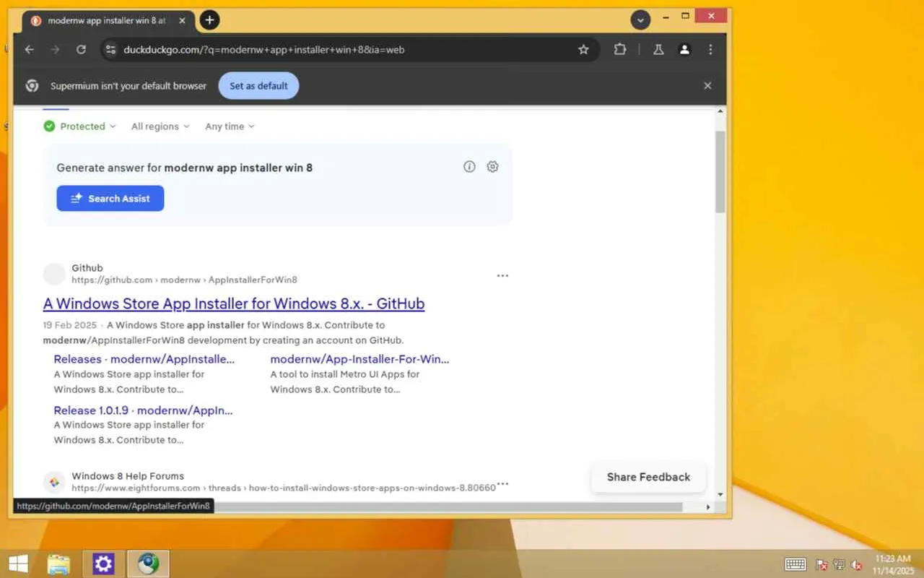This screenshot has width=924, height=578.
Task: Close the Supermium browser window
Action: [712, 16]
